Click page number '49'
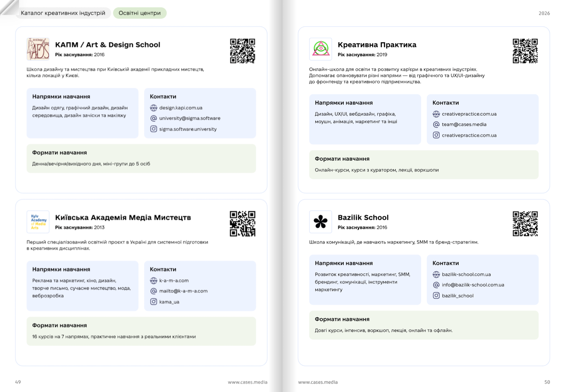The height and width of the screenshot is (392, 564). [x=18, y=382]
